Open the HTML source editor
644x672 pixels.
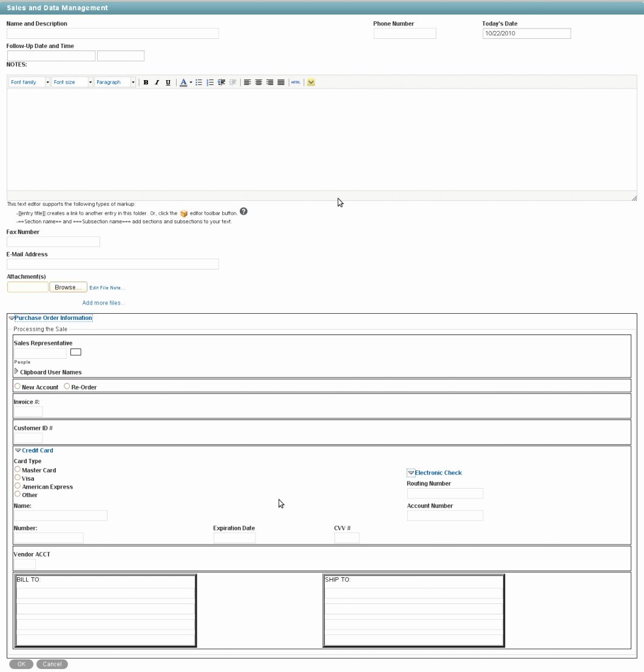pos(296,83)
